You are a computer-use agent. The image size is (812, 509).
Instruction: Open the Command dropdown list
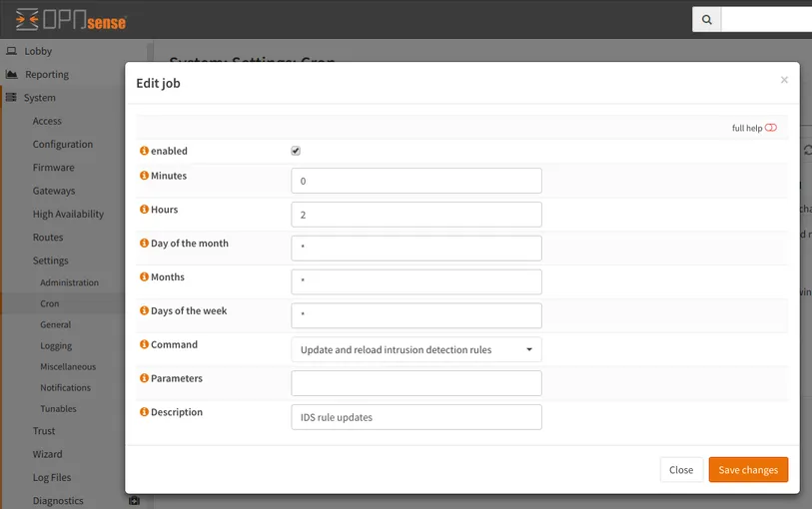click(x=416, y=349)
